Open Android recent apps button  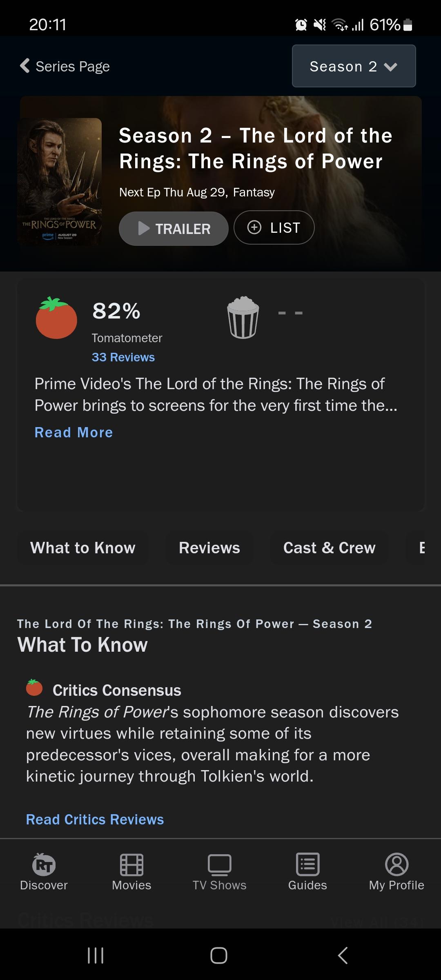tap(96, 955)
